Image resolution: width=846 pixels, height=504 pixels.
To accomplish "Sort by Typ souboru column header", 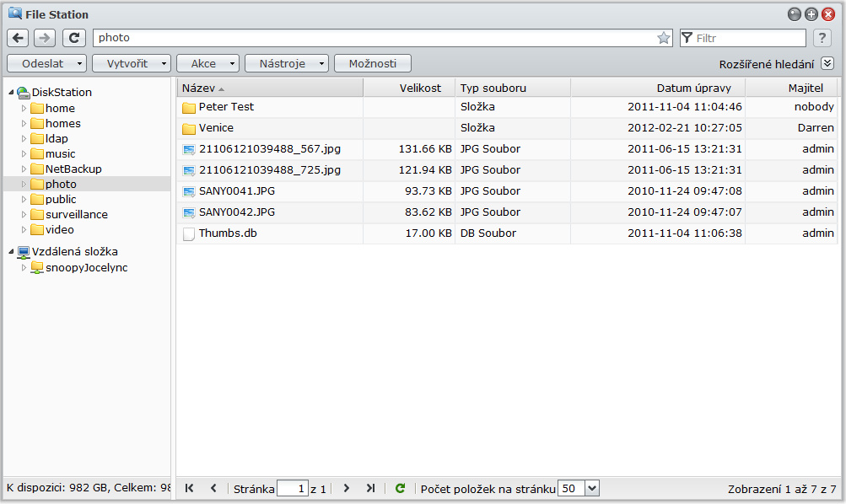I will [x=513, y=88].
